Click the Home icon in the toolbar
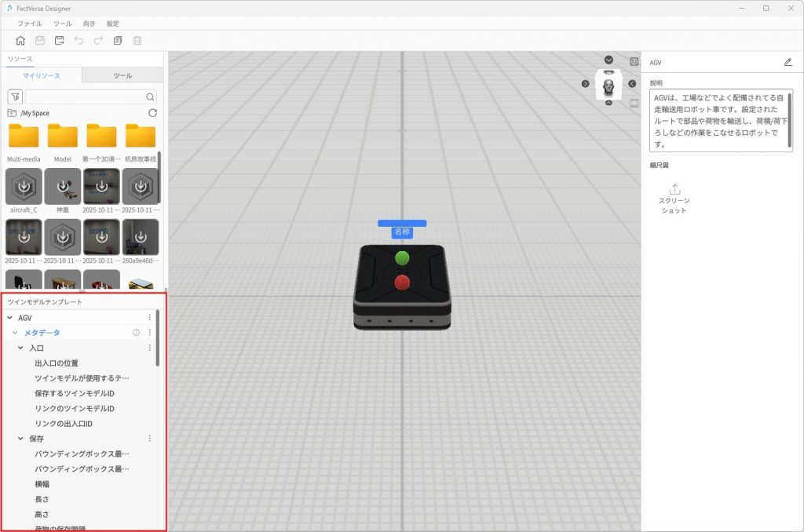The image size is (804, 532). (x=20, y=41)
